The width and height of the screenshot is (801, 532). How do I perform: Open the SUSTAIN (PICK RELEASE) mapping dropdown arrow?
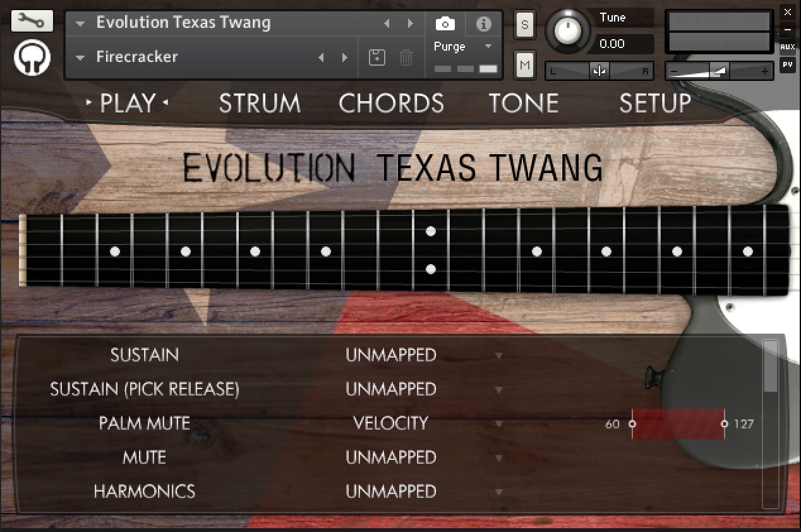point(498,390)
